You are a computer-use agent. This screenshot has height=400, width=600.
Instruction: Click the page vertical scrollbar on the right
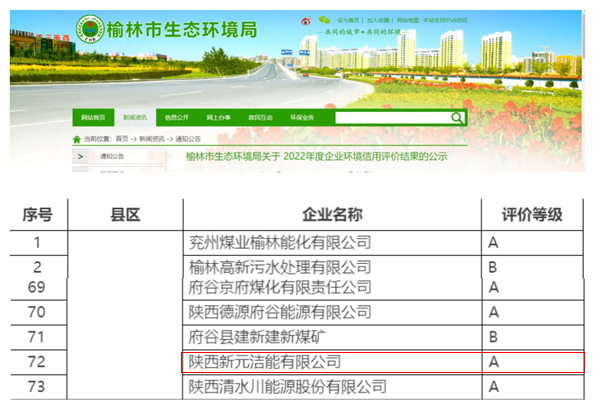584,34
